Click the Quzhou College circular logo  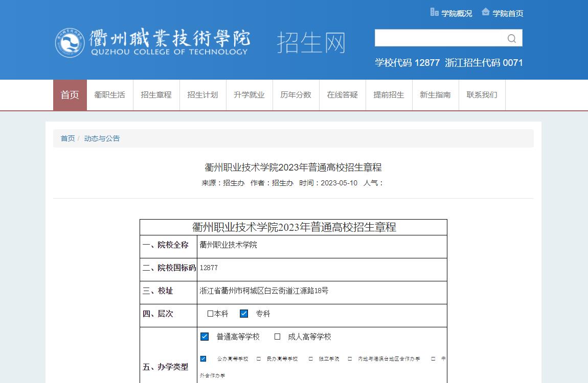click(70, 43)
